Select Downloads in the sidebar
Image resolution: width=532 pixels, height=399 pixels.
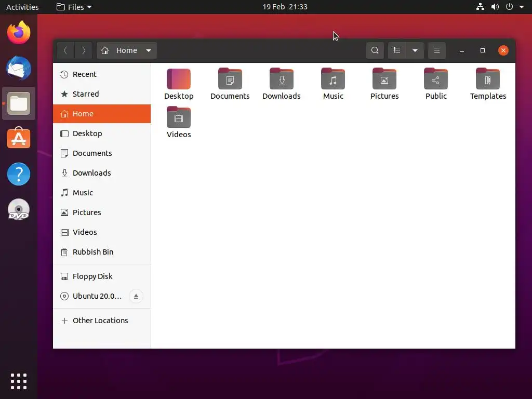click(102, 172)
